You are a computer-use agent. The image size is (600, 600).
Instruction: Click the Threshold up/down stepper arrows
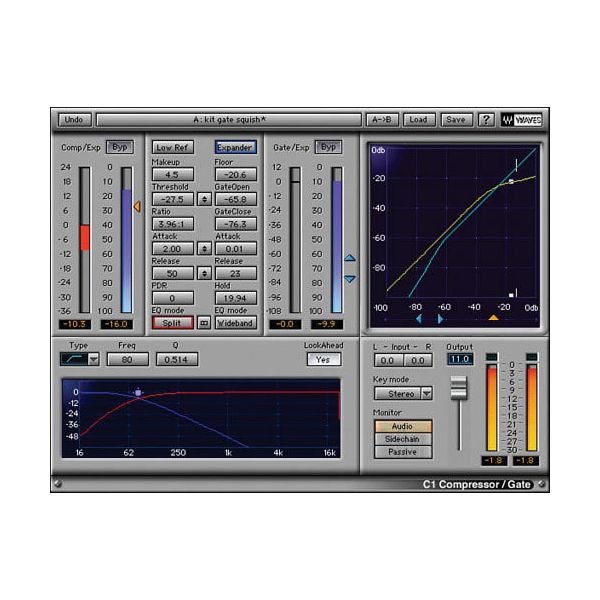204,199
